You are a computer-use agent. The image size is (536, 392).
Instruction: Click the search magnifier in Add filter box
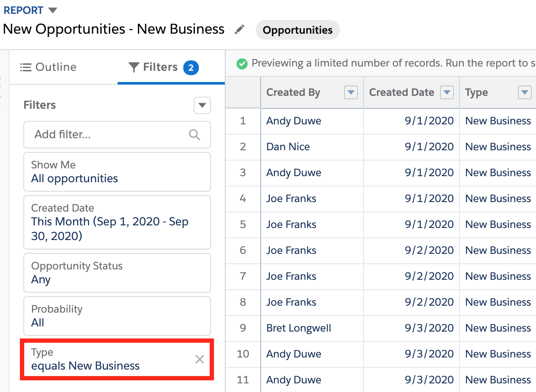pos(195,135)
